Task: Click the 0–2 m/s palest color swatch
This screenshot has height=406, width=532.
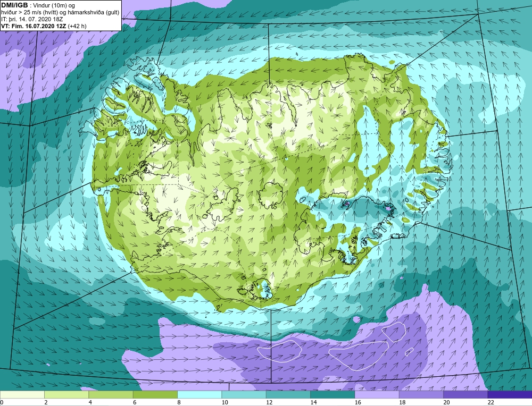Action: pos(22,395)
